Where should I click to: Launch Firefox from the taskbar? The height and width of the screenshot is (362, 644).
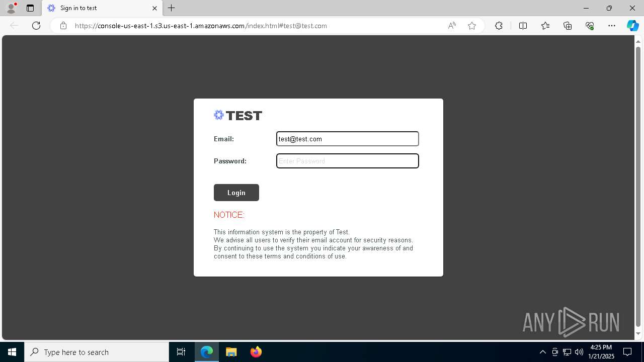point(256,352)
